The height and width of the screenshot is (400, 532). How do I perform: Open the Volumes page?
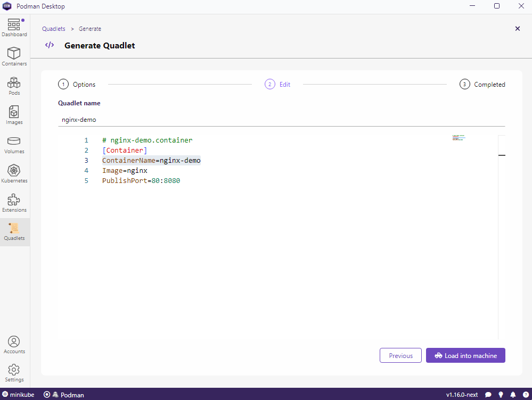click(x=14, y=144)
